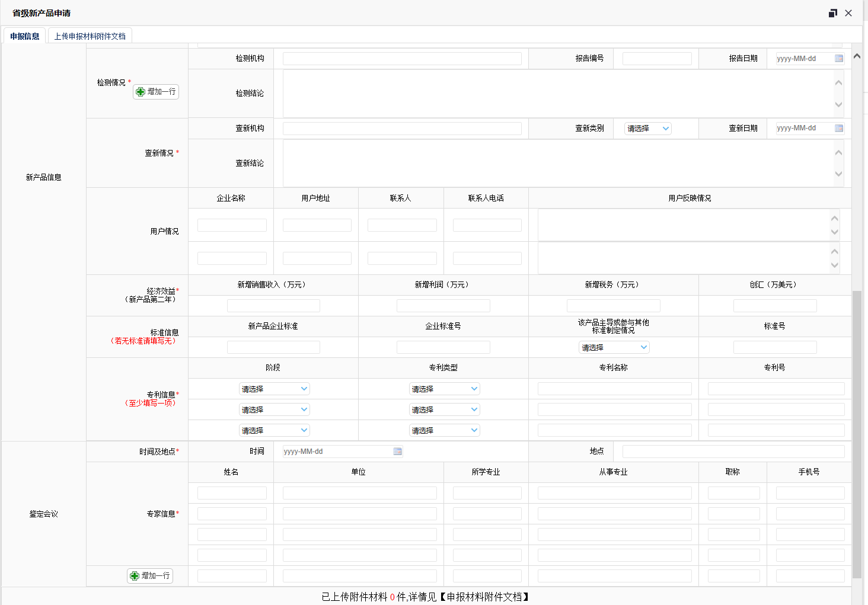Focus the 地点 input field
The height and width of the screenshot is (605, 868).
point(733,452)
